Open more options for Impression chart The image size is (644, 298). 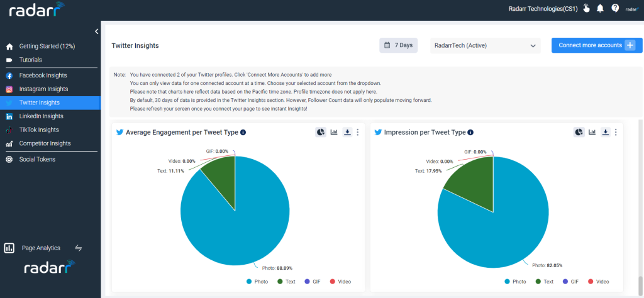[x=616, y=132]
